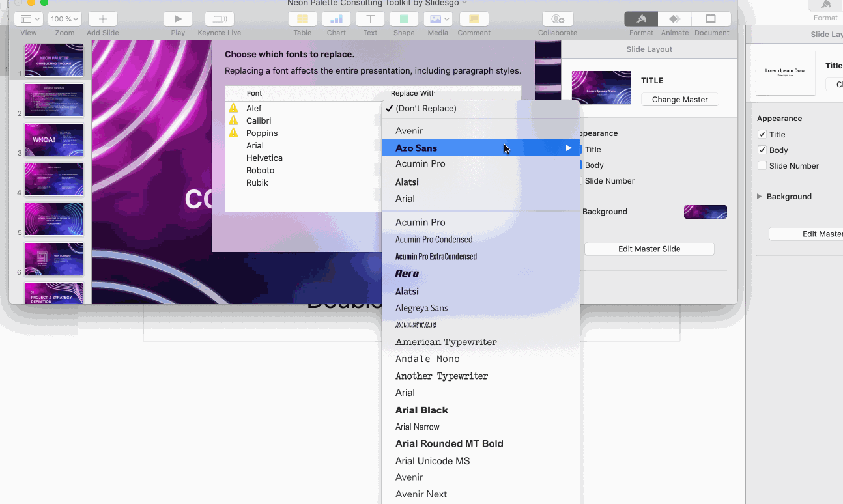
Task: Uncheck the Body checkbox in the right Appearance panel
Action: (762, 150)
